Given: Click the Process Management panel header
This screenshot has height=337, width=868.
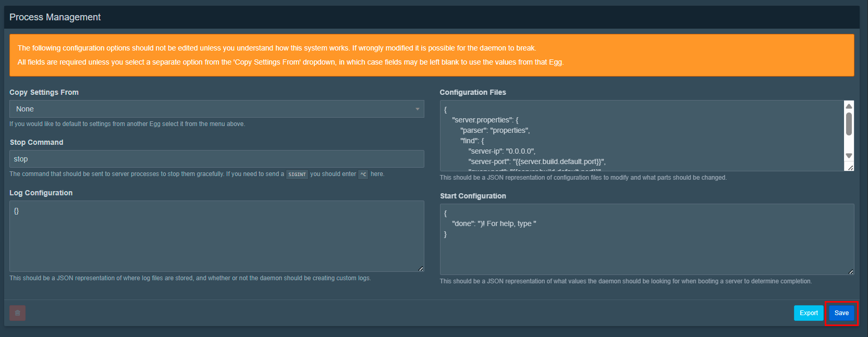Looking at the screenshot, I should pos(55,17).
